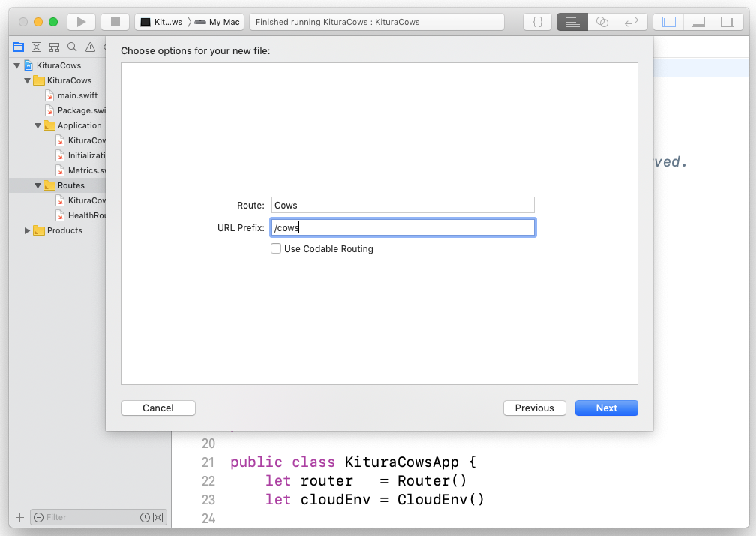Click the URL Prefix field
756x536 pixels.
pyautogui.click(x=403, y=227)
